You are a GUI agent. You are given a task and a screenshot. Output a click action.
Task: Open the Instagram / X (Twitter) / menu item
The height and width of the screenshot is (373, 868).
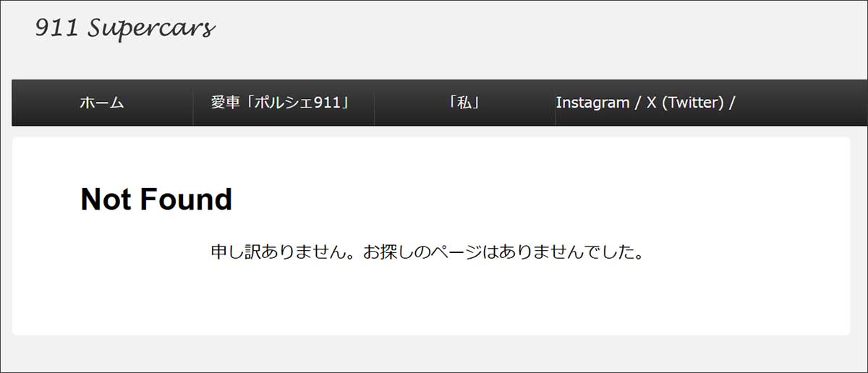645,103
